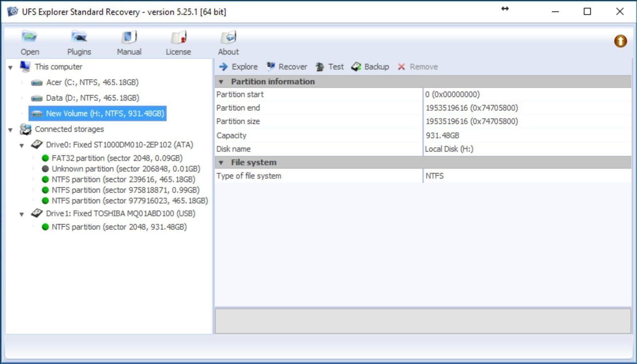Screen dimensions: 637x364
Task: Select the Unknown partition at sector 206848
Action: [125, 169]
